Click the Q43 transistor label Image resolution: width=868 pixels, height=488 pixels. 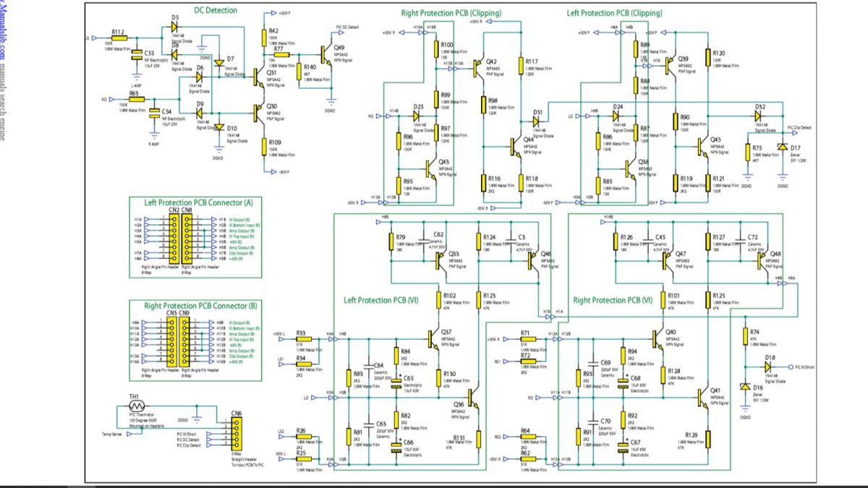(443, 162)
